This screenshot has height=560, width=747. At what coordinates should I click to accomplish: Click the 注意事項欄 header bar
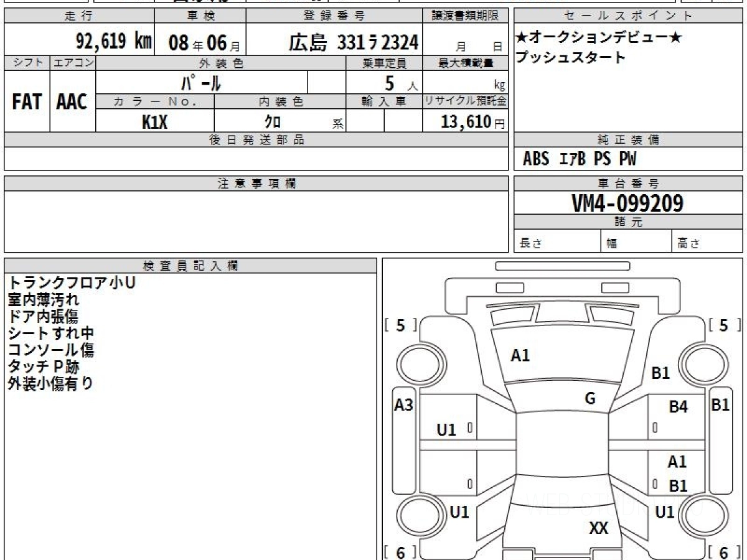[x=256, y=184]
